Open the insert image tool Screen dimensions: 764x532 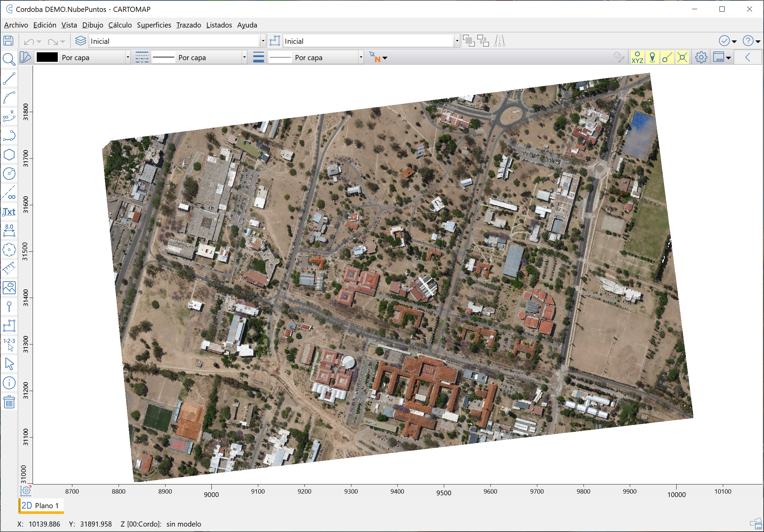(x=9, y=288)
